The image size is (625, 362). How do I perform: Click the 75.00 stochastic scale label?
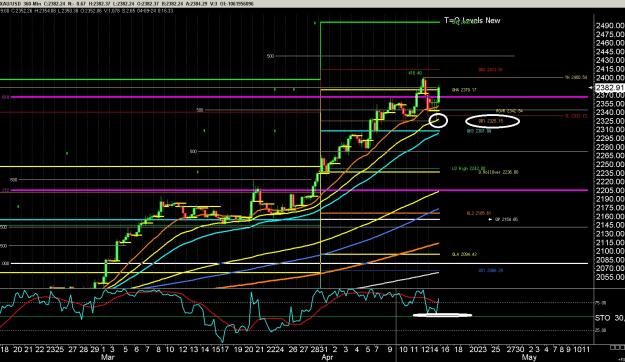(x=601, y=303)
